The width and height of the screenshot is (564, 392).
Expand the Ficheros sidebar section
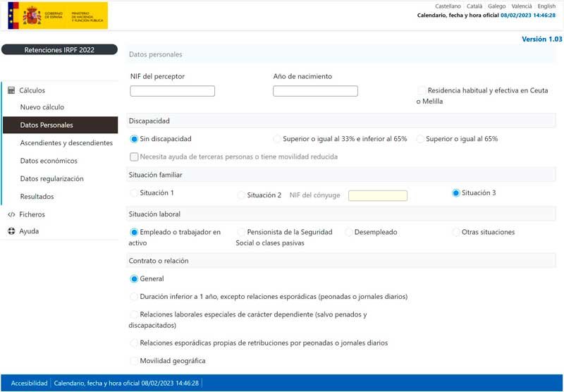pos(32,214)
